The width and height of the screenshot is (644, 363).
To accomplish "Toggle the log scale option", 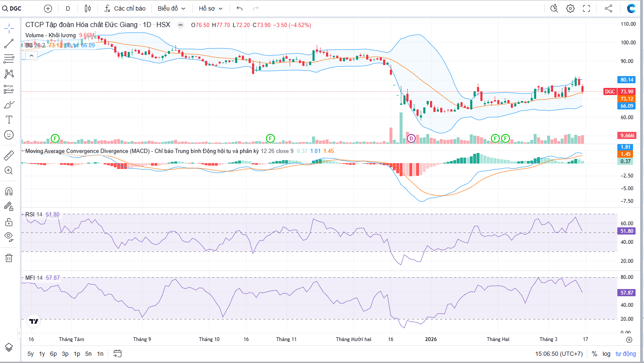I will 606,354.
